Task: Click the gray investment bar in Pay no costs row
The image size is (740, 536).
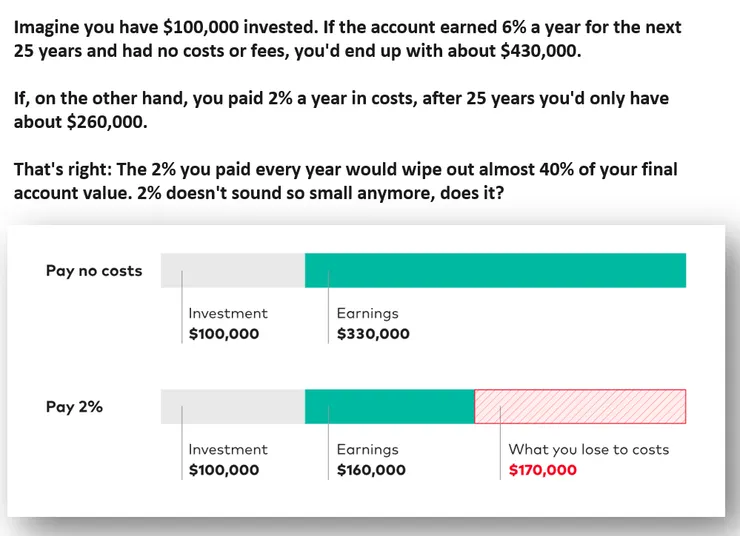Action: point(232,271)
